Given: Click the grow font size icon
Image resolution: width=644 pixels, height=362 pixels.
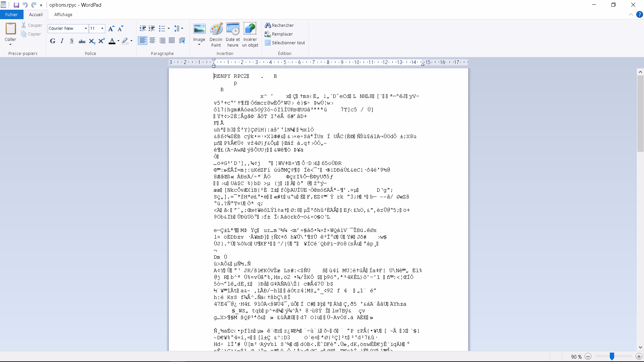Looking at the screenshot, I should point(111,28).
